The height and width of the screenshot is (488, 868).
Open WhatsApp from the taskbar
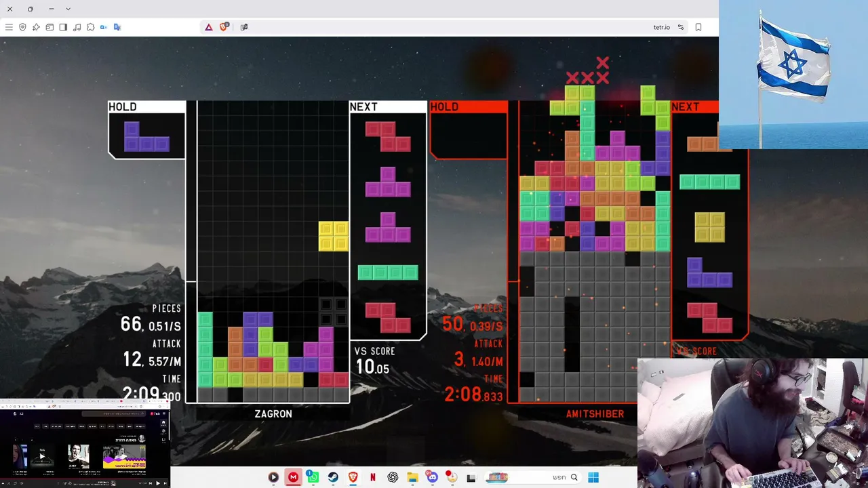313,477
